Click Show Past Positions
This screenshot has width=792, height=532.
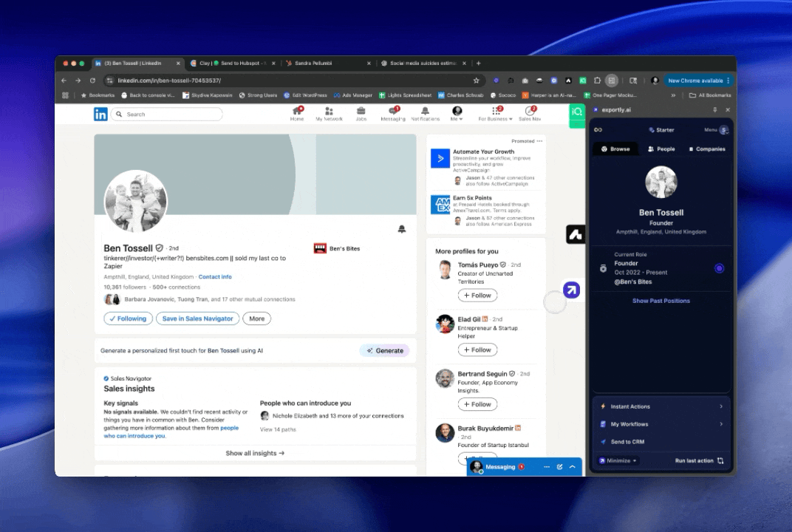click(x=661, y=301)
